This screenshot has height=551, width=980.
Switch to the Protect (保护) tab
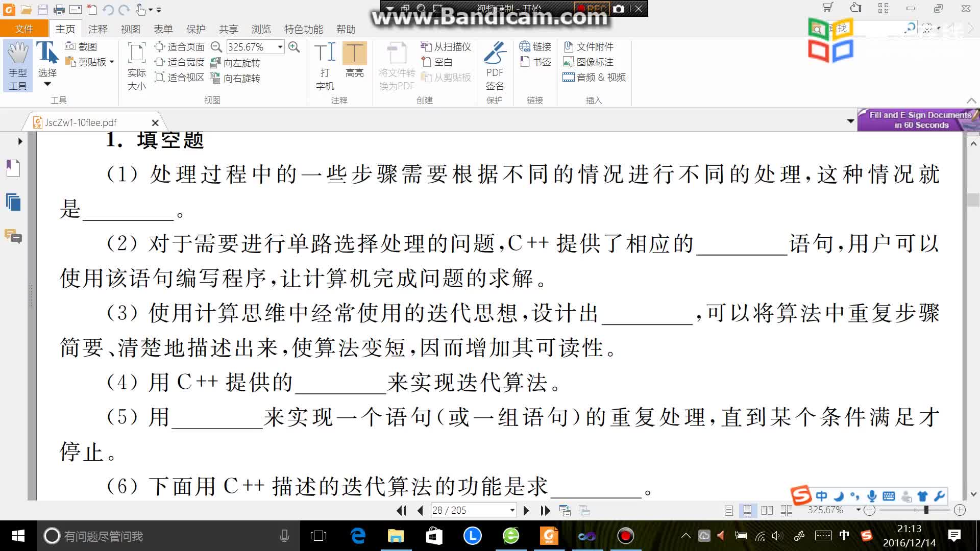point(196,29)
